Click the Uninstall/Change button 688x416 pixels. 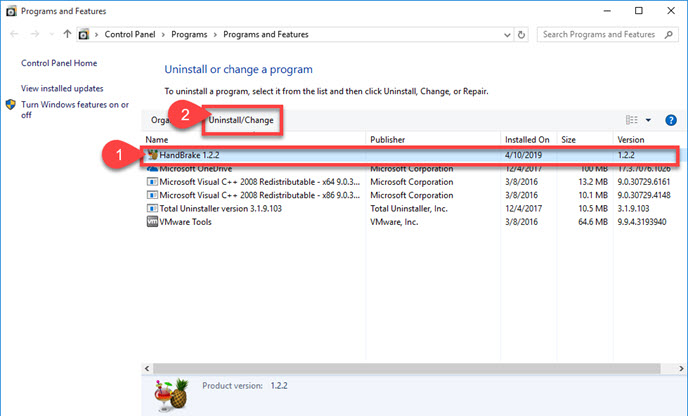click(x=241, y=120)
